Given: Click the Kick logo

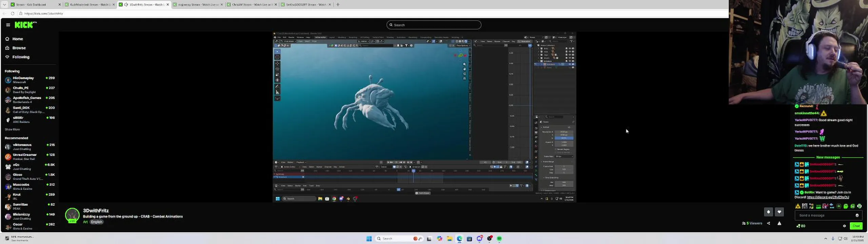Looking at the screenshot, I should 25,25.
